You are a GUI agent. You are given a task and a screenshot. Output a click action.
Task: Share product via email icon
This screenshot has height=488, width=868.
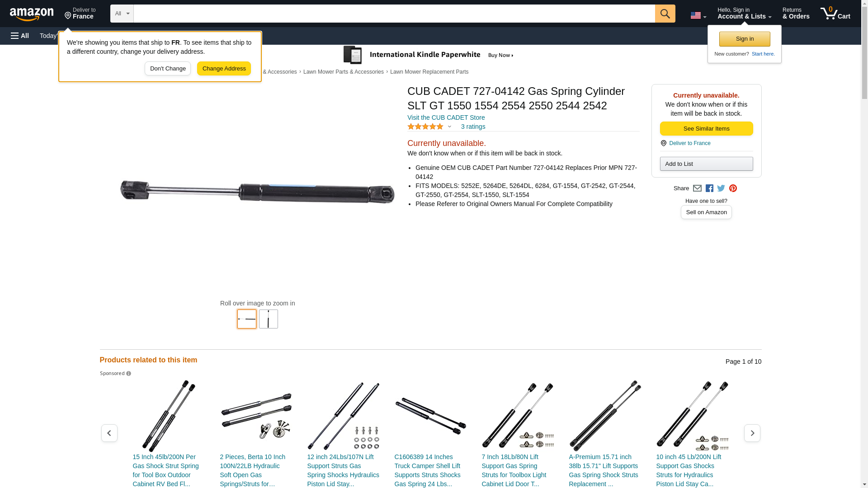[x=697, y=188]
